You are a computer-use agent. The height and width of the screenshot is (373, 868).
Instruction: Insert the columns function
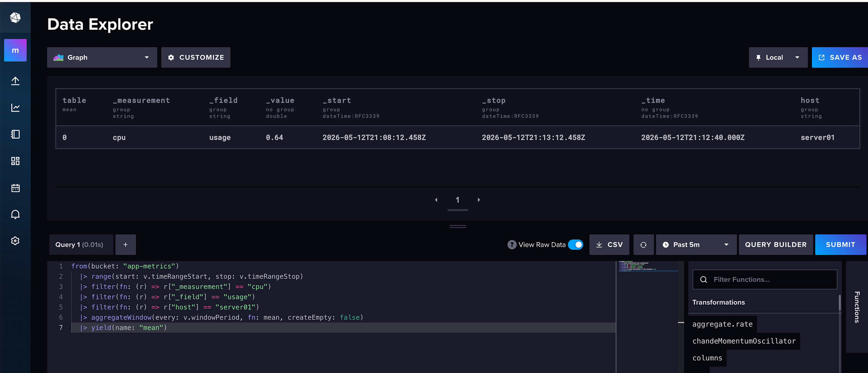pos(707,358)
